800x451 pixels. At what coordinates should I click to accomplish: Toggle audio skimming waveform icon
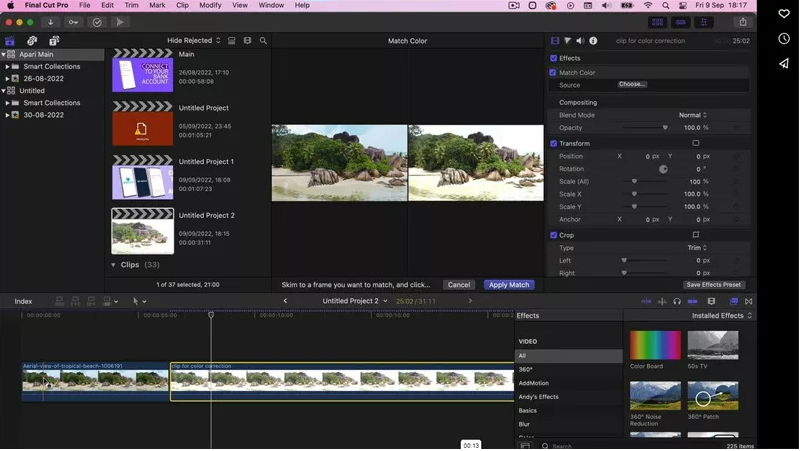pyautogui.click(x=662, y=302)
